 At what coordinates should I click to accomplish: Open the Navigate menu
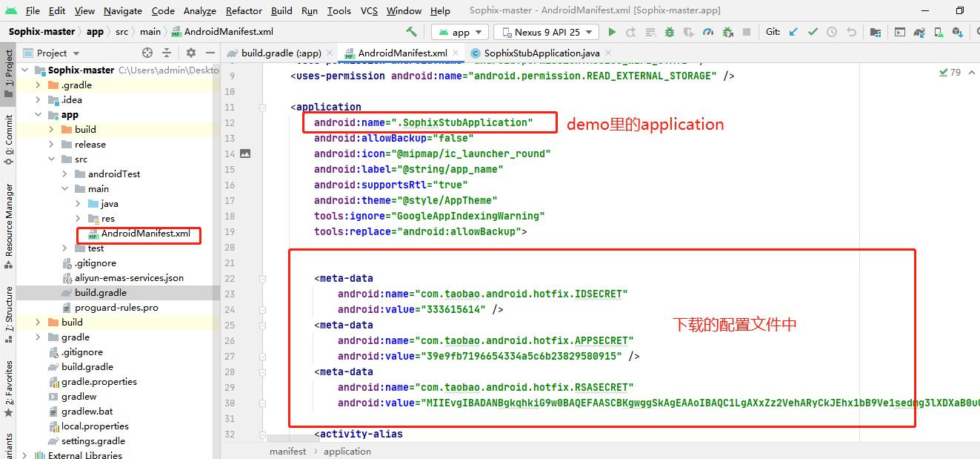point(123,10)
